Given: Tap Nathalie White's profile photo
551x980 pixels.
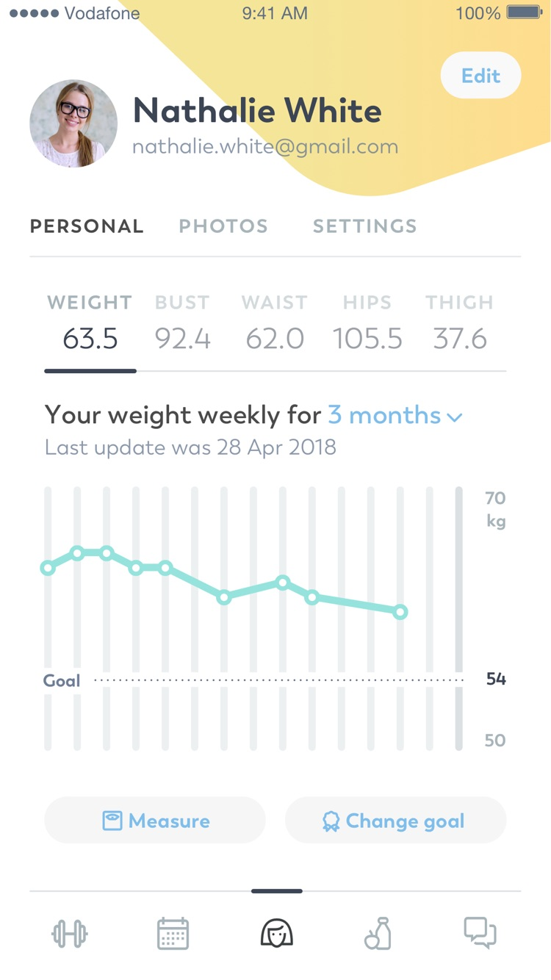Looking at the screenshot, I should point(73,123).
